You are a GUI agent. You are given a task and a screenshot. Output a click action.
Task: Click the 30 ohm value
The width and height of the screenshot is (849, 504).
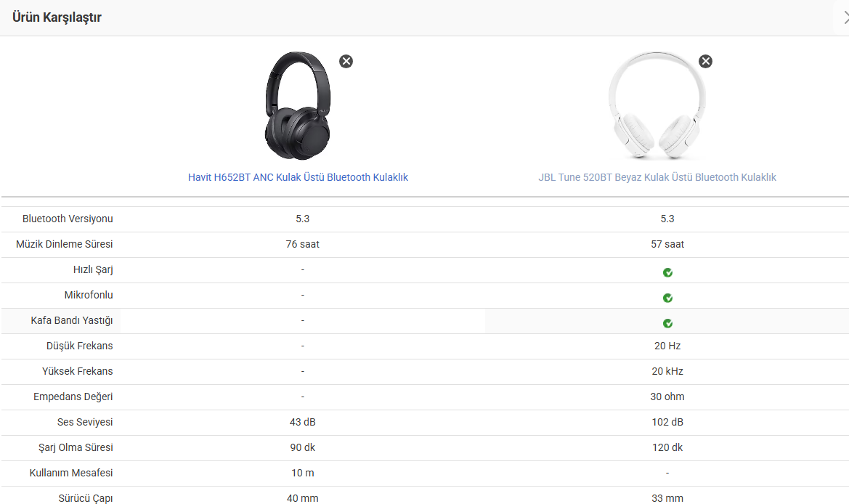667,397
